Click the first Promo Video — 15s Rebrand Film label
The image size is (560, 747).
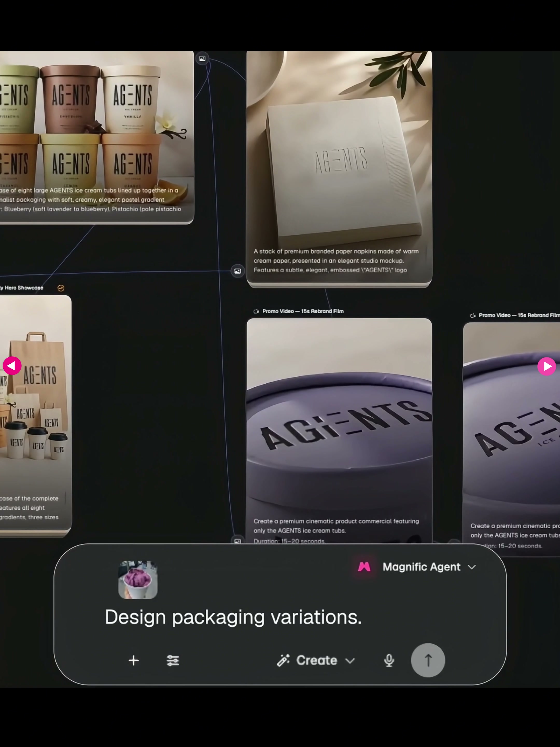[x=303, y=311]
